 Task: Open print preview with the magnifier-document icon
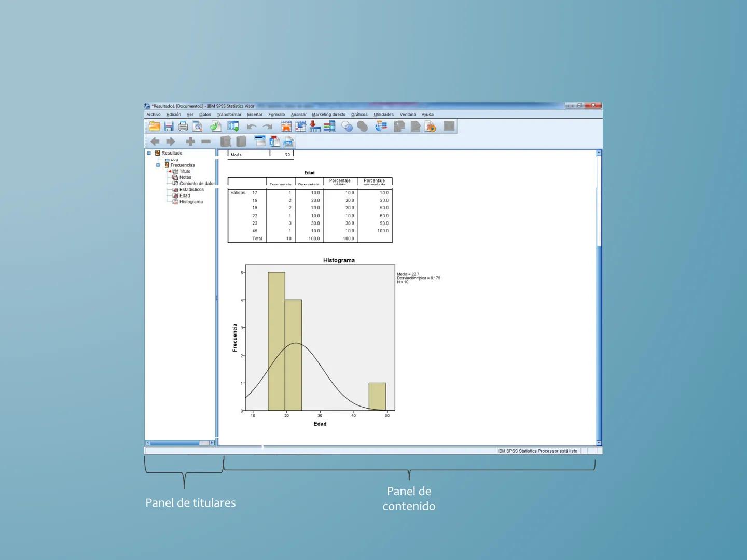point(197,126)
